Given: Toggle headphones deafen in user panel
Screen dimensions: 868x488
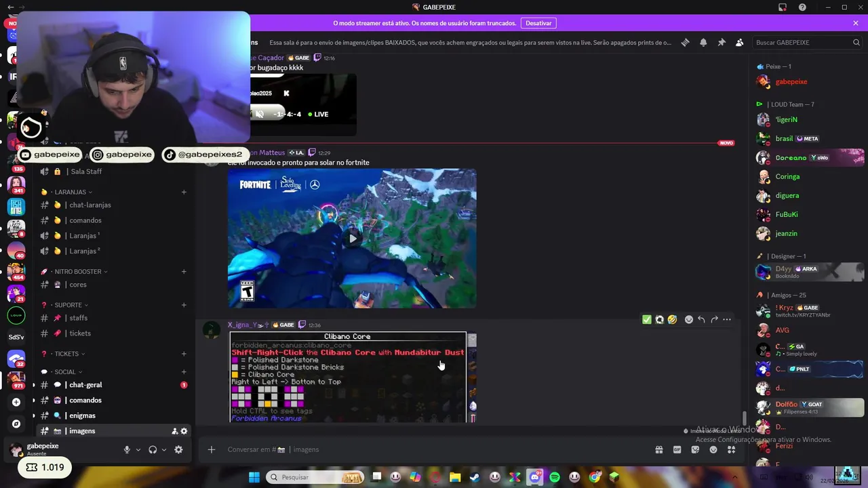Looking at the screenshot, I should pos(153,449).
